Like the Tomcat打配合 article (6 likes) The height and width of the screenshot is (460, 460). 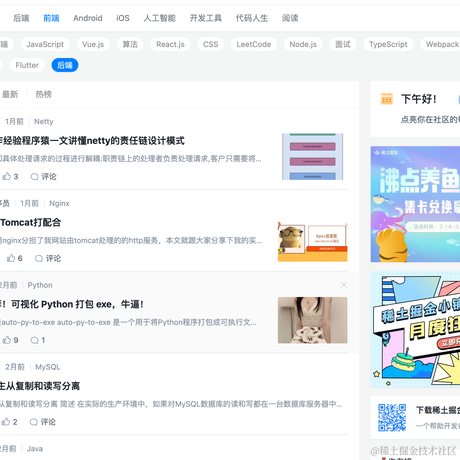pyautogui.click(x=15, y=258)
